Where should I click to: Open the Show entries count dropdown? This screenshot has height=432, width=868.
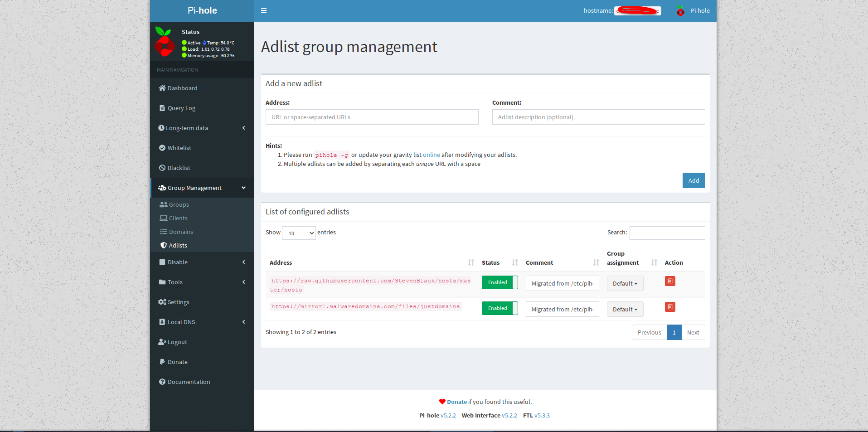pos(299,233)
